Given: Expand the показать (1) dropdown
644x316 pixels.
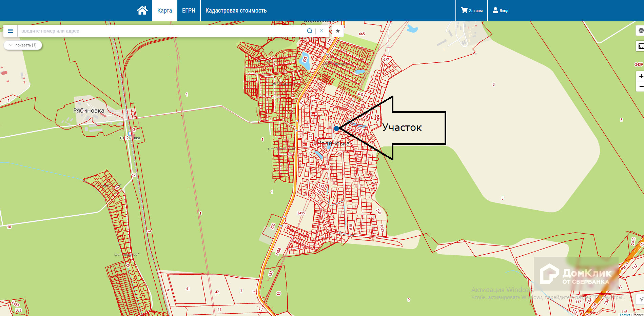Looking at the screenshot, I should tap(23, 45).
